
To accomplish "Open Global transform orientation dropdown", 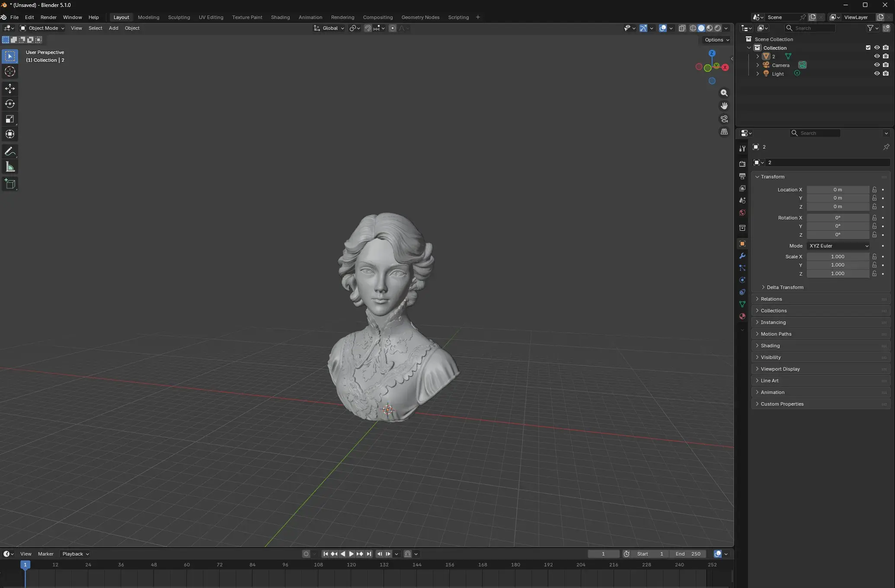I will pos(329,28).
